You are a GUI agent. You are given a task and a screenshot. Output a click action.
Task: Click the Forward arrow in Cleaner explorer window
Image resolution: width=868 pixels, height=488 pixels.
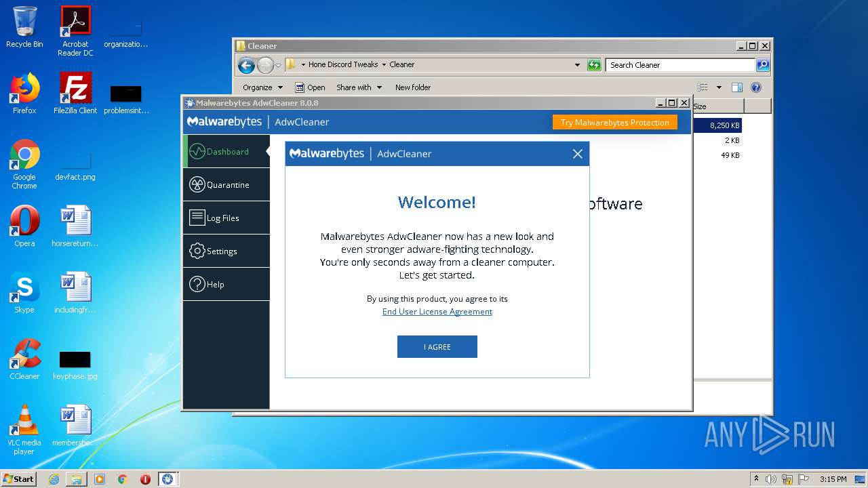(x=265, y=65)
